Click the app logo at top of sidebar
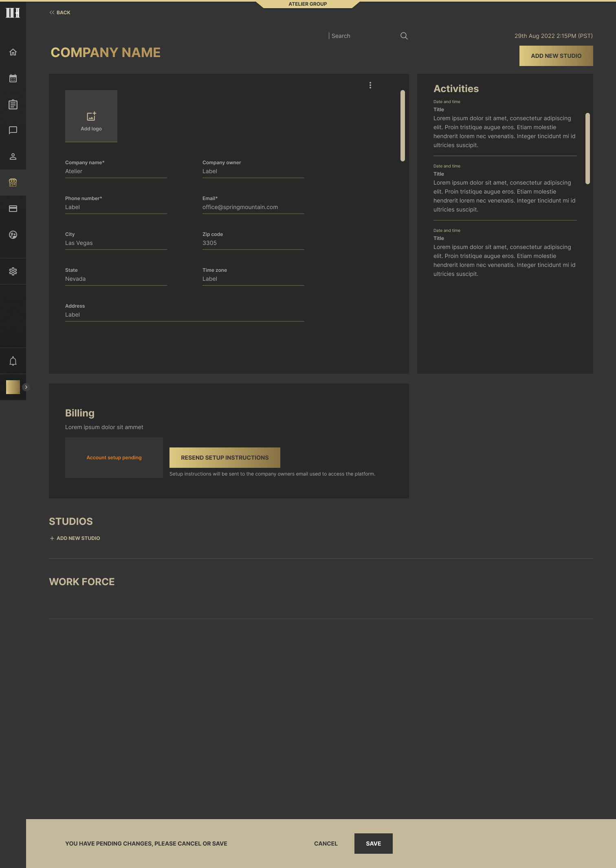 coord(13,13)
